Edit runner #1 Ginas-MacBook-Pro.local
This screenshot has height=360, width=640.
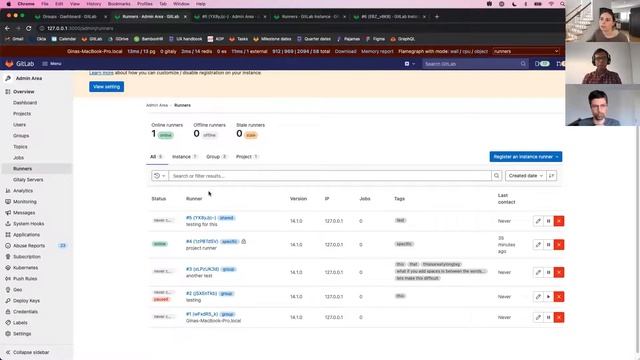tap(538, 317)
